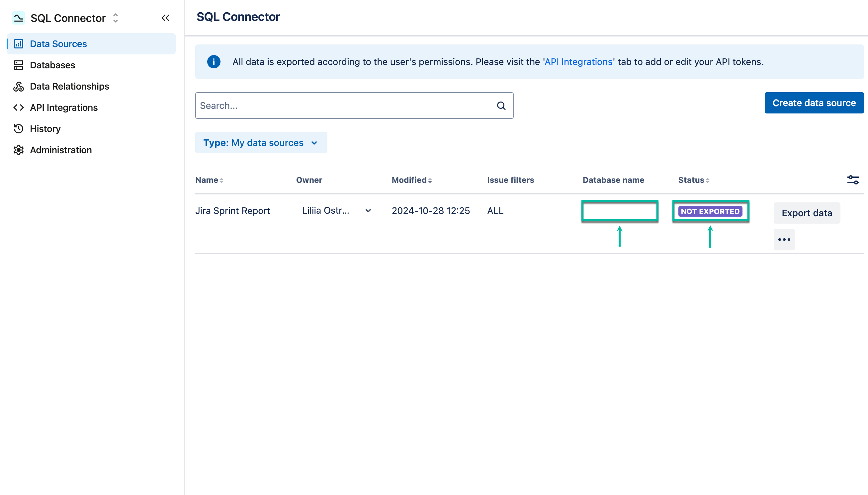Screen dimensions: 868x495
Task: Expand the owner dropdown for Jira Sprint Report
Action: pos(369,211)
